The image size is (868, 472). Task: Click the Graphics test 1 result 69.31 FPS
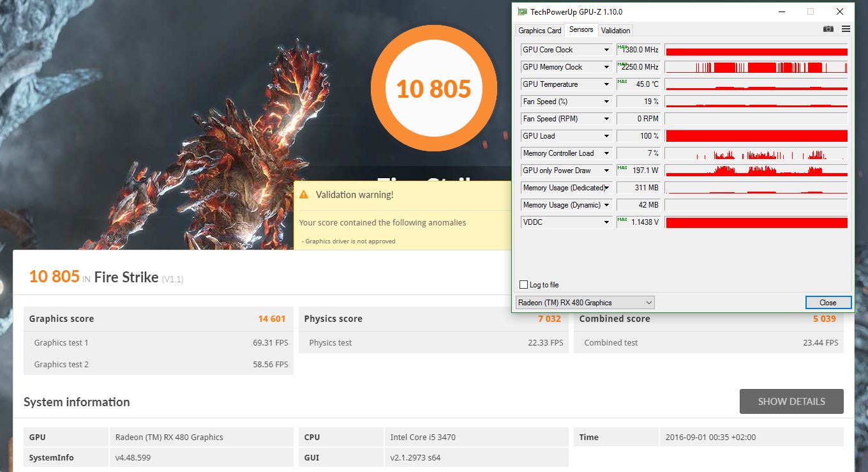[271, 343]
